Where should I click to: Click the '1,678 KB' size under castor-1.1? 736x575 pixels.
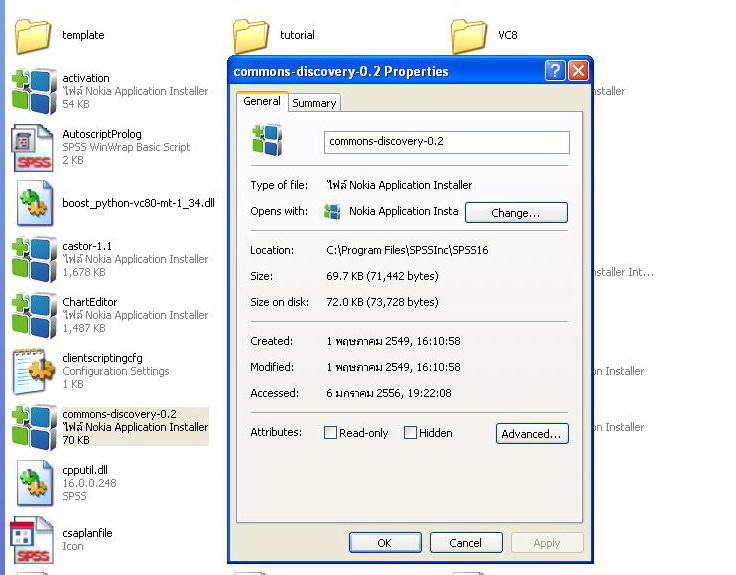tap(84, 272)
